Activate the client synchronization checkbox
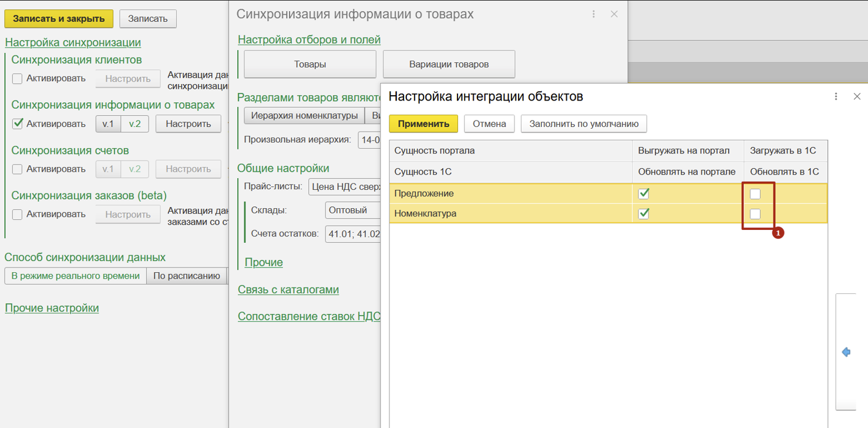This screenshot has width=868, height=428. [x=18, y=78]
